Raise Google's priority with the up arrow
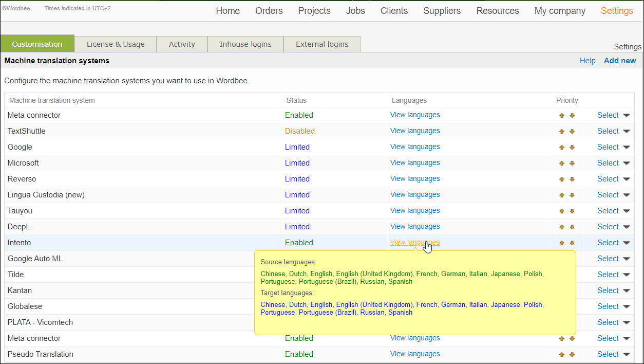This screenshot has width=644, height=364. click(561, 147)
